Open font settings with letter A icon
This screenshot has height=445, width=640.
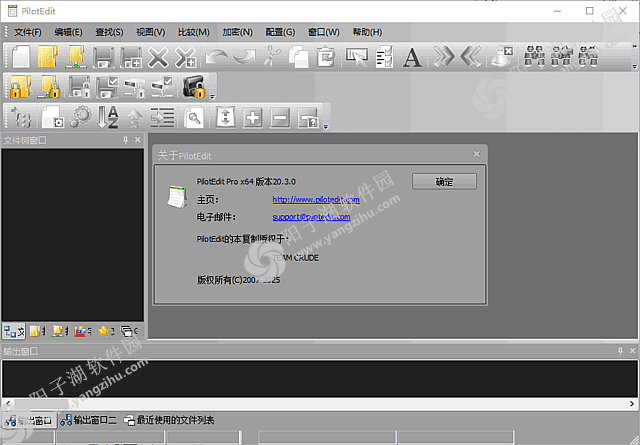coord(412,58)
